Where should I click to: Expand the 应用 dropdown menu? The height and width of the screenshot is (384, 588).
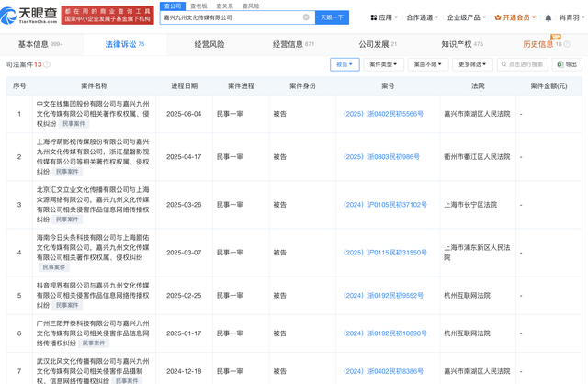384,17
